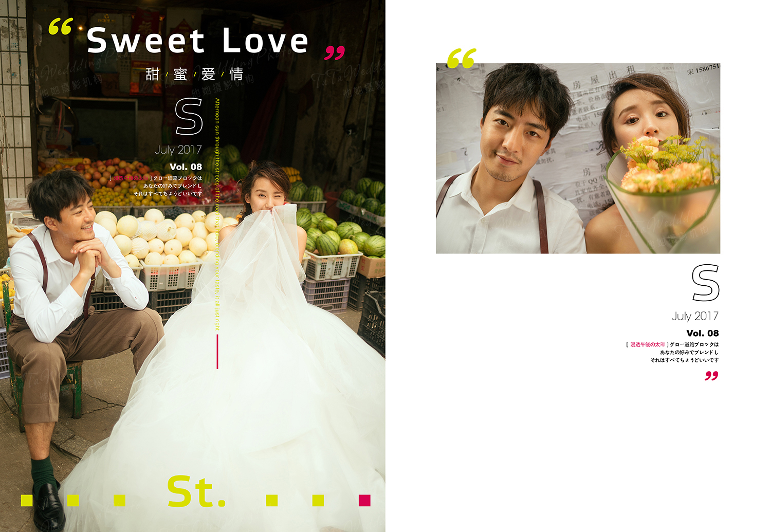This screenshot has height=532, width=771.
Task: Select "Vol. 08" on the white page
Action: tap(703, 333)
